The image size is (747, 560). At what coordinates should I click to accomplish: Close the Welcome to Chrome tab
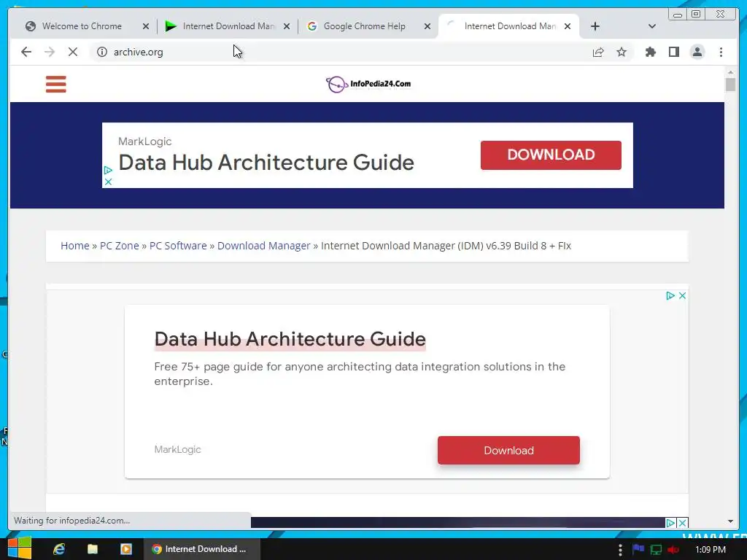pos(146,27)
